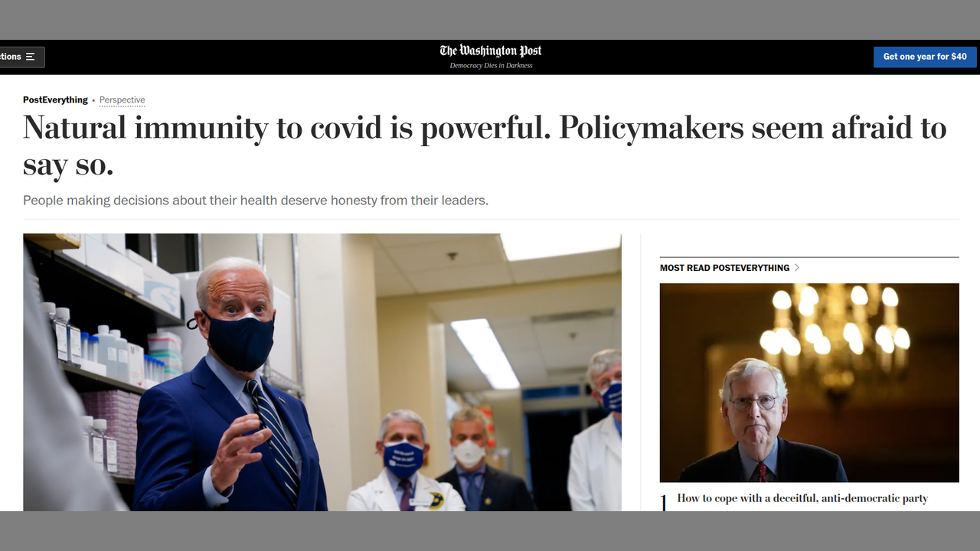This screenshot has width=980, height=551.
Task: Open the Mitch McConnell article thumbnail
Action: pos(809,383)
